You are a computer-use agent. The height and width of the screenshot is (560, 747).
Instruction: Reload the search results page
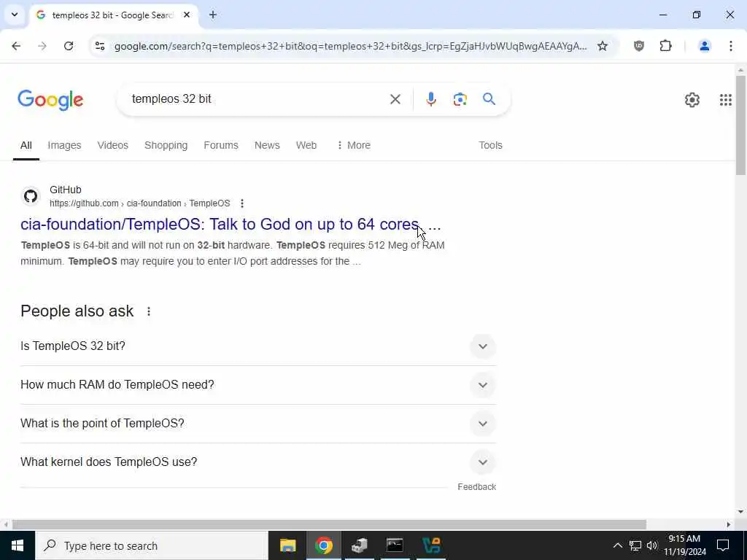69,46
